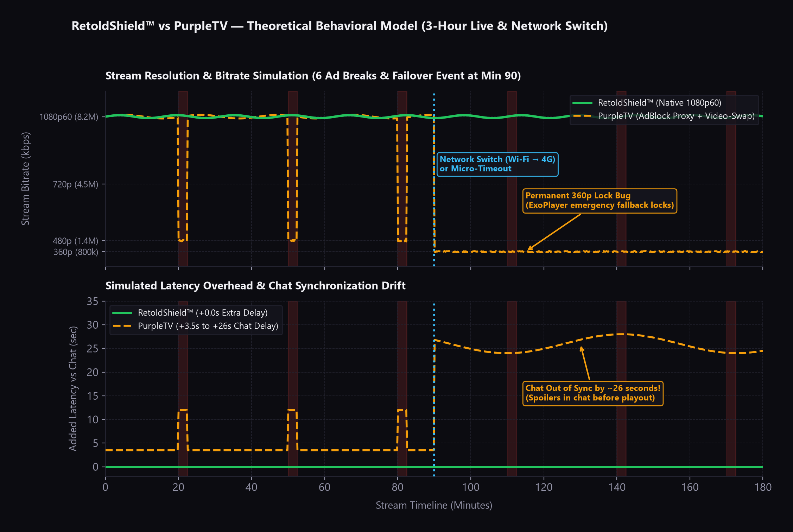Screen dimensions: 793x532
Task: Click the '720p (4.5M)' y-axis label
Action: (75, 184)
